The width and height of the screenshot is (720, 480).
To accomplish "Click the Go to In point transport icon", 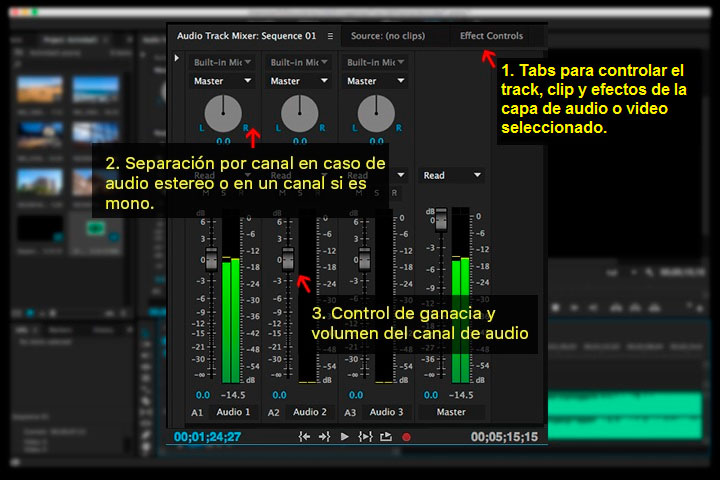I will tap(304, 437).
